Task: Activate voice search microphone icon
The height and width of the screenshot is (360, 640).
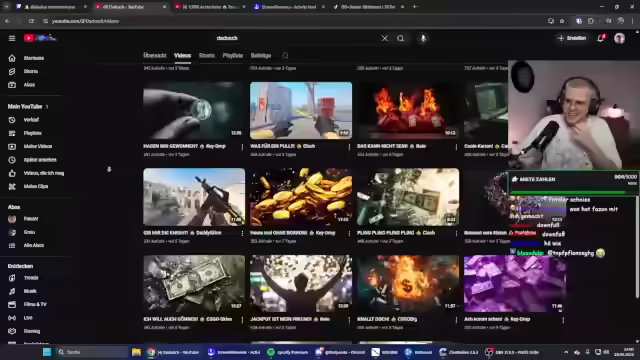Action: click(x=423, y=38)
